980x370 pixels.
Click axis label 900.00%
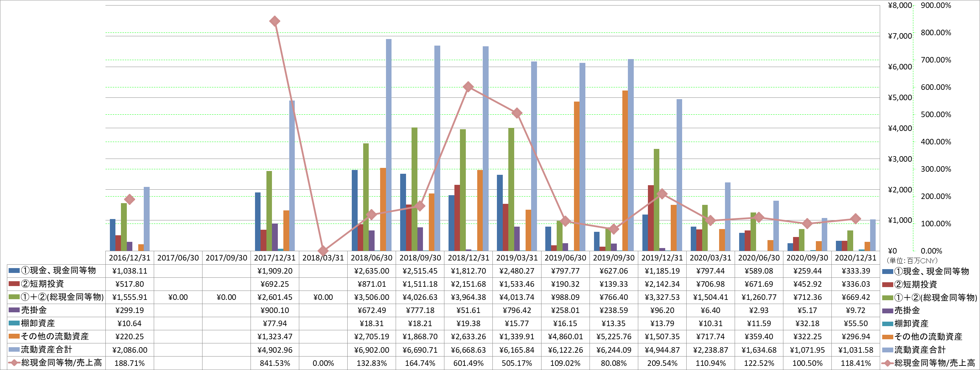(x=936, y=5)
